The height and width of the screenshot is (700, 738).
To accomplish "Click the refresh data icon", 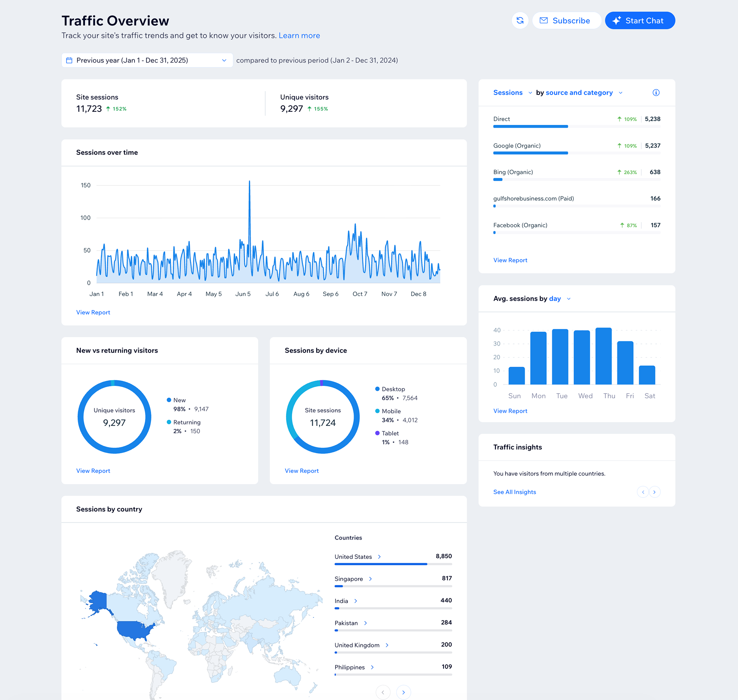I will [520, 20].
